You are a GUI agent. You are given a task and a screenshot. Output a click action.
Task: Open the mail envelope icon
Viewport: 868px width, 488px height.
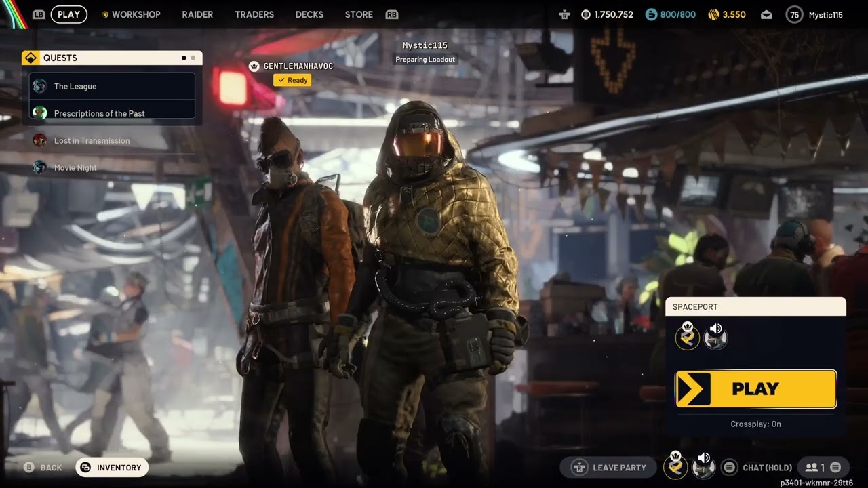click(766, 14)
